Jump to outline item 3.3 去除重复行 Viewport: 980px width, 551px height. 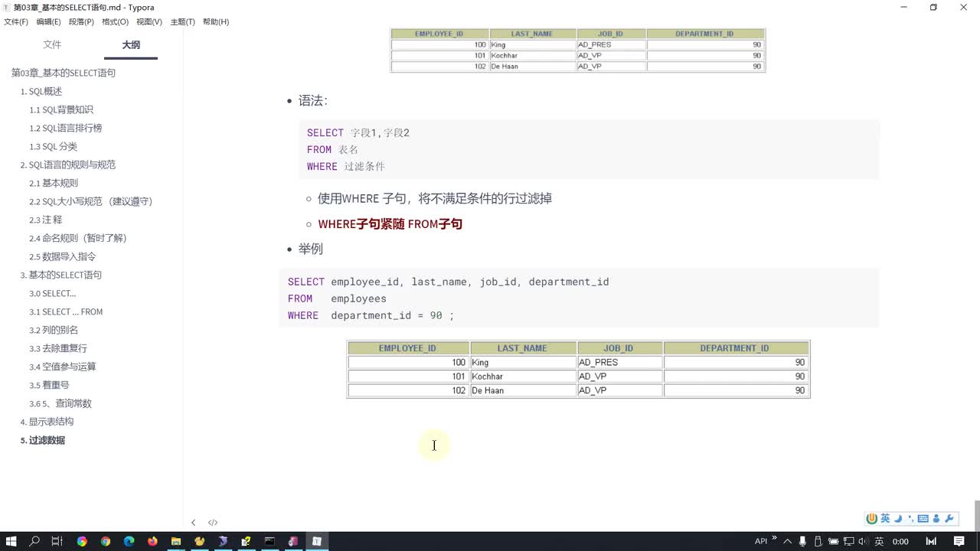(58, 348)
